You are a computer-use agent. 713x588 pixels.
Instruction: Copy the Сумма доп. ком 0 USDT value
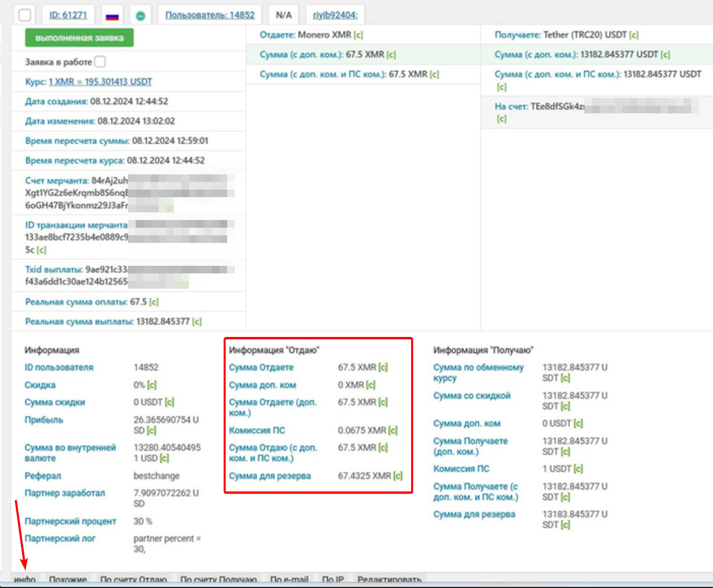coord(578,424)
